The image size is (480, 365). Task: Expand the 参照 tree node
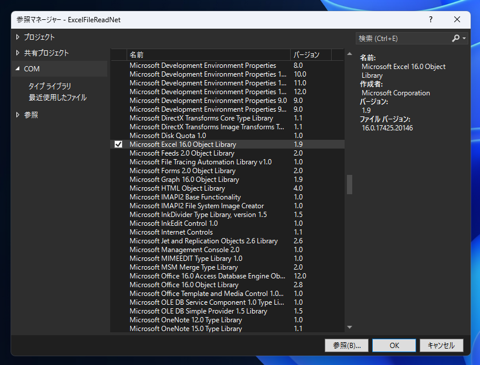coord(18,115)
